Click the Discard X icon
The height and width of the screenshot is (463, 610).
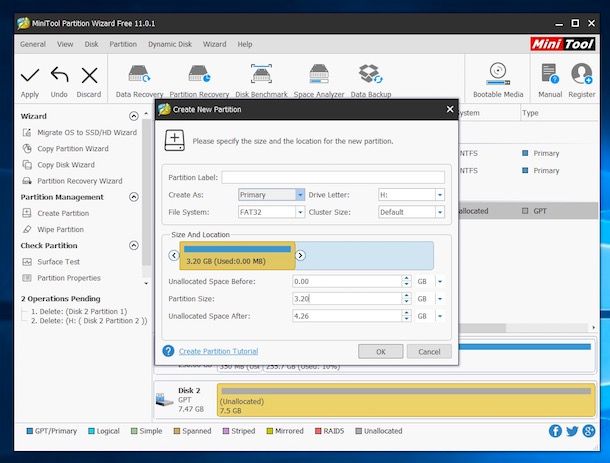tap(89, 75)
